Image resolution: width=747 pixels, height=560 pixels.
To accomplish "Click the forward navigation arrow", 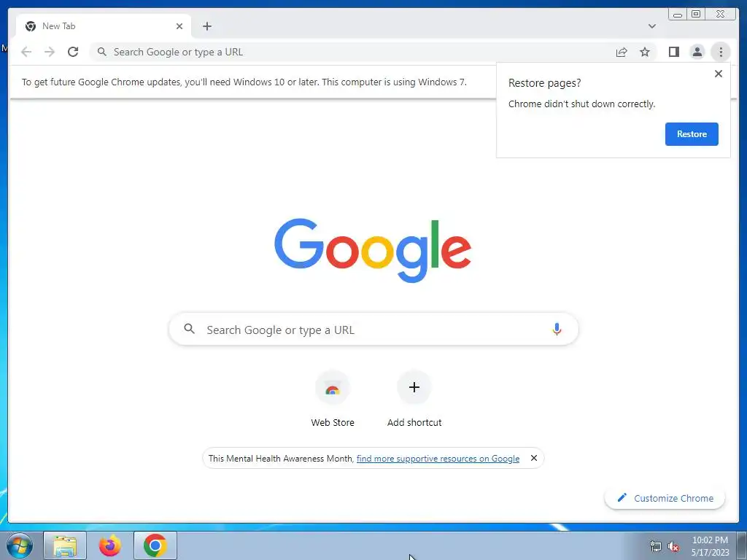I will point(50,52).
